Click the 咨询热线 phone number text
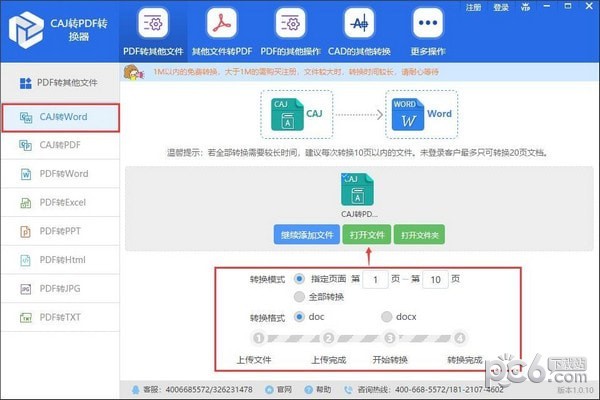Screen dimensions: 600x400 (449, 390)
